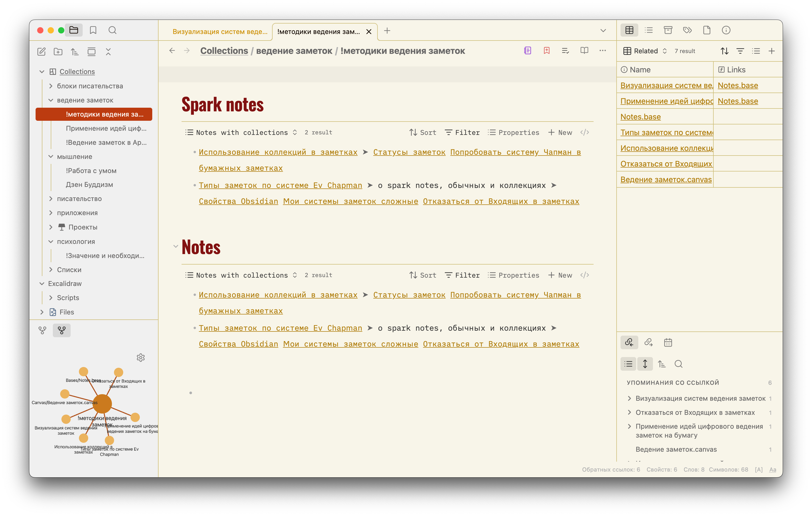Image resolution: width=812 pixels, height=516 pixels.
Task: Open new tab with plus button
Action: pyautogui.click(x=387, y=31)
